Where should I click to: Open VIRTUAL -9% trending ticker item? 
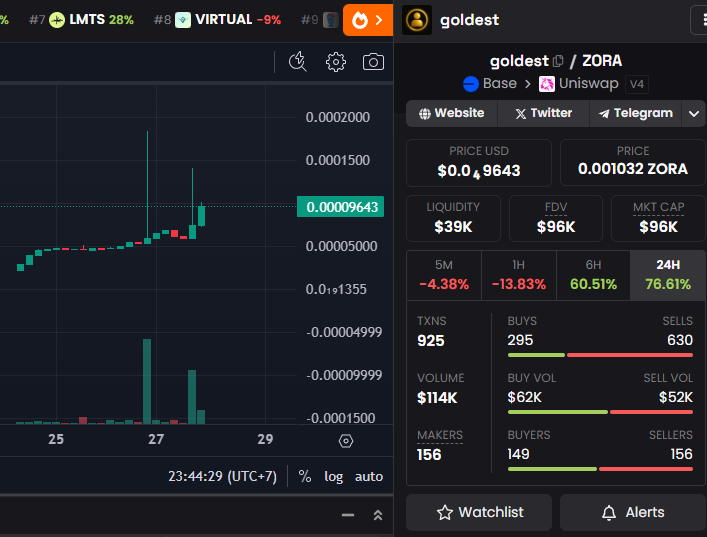point(217,20)
